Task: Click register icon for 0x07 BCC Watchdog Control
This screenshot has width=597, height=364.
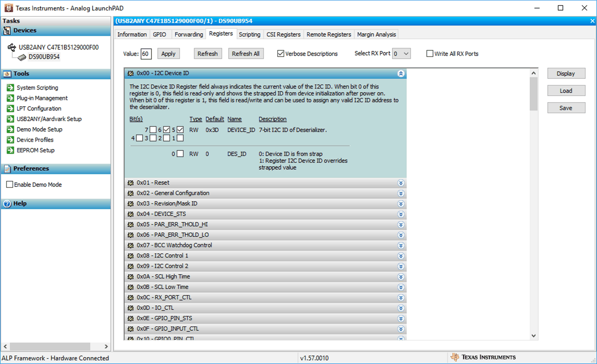Action: click(x=131, y=245)
